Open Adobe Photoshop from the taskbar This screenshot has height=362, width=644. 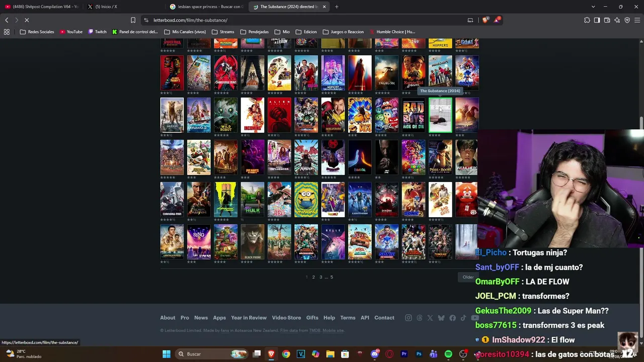pos(419,354)
